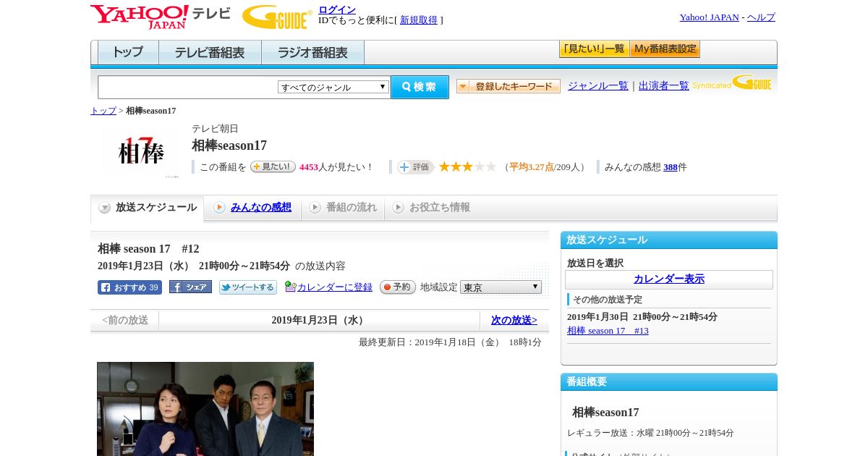Click the episode scene photo
Viewport: 868px width, 456px height.
point(205,409)
